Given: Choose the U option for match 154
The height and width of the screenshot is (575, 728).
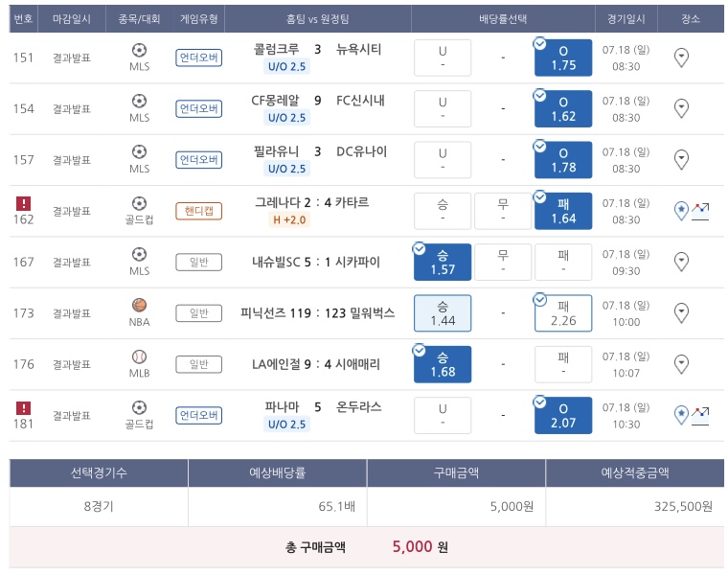Looking at the screenshot, I should tap(443, 109).
